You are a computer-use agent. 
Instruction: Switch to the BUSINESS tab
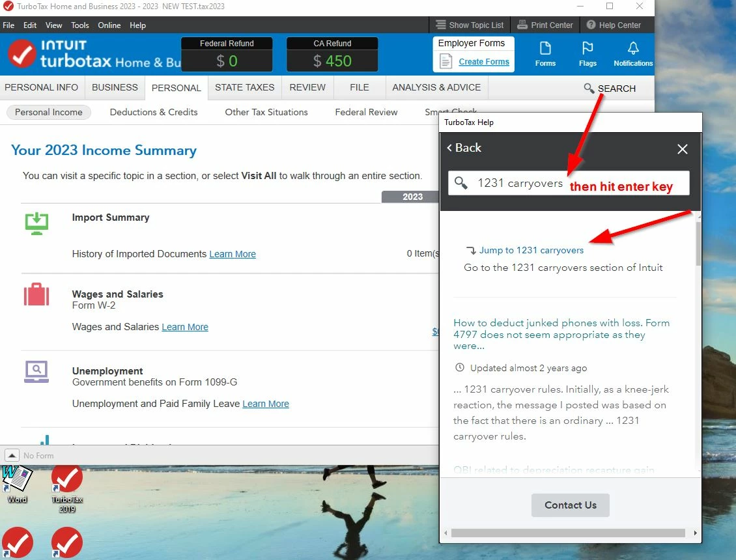pos(115,87)
